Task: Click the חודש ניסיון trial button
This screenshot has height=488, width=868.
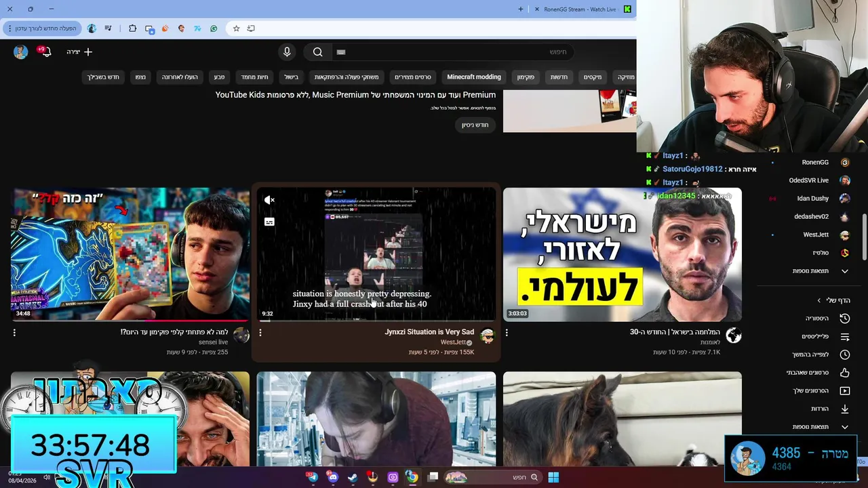Action: [x=475, y=125]
